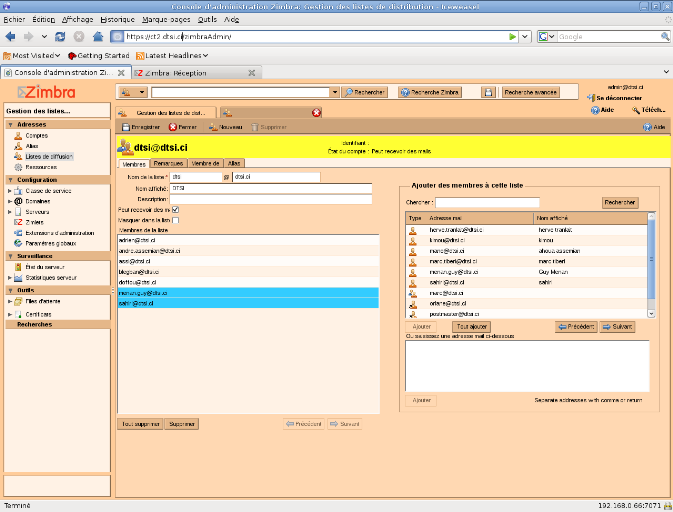
Task: Toggle 'Peut recevoir des mails' checkbox
Action: click(x=176, y=209)
